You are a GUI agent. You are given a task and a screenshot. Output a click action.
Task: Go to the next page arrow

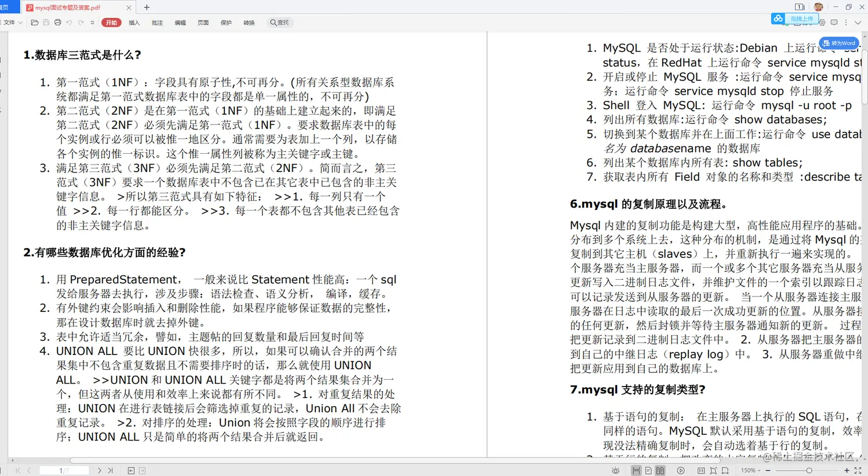coord(99,470)
